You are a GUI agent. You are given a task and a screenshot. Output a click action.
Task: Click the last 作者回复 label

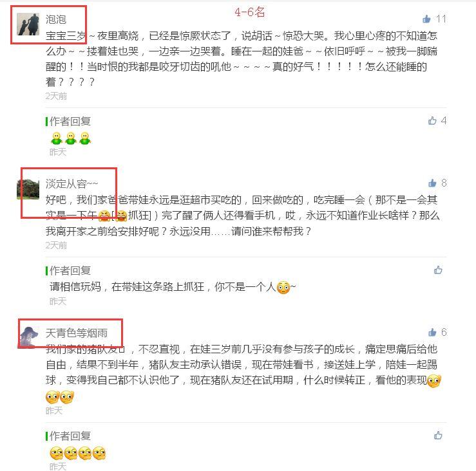[70, 436]
